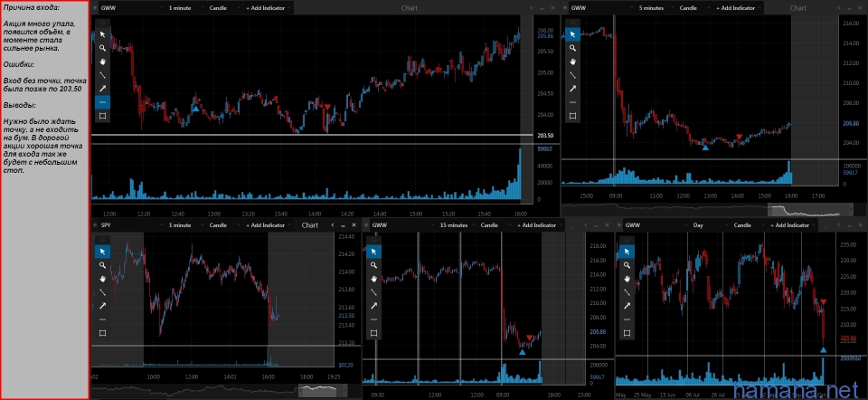The height and width of the screenshot is (400, 868).
Task: Select the horizontal line tool in SPY chart
Action: 102,319
